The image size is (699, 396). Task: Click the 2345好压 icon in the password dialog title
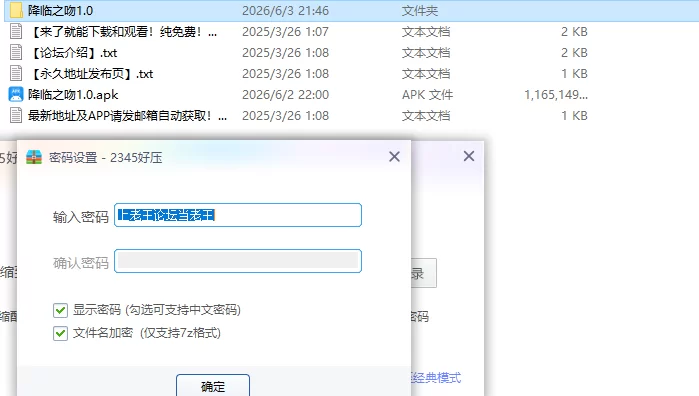pyautogui.click(x=34, y=157)
